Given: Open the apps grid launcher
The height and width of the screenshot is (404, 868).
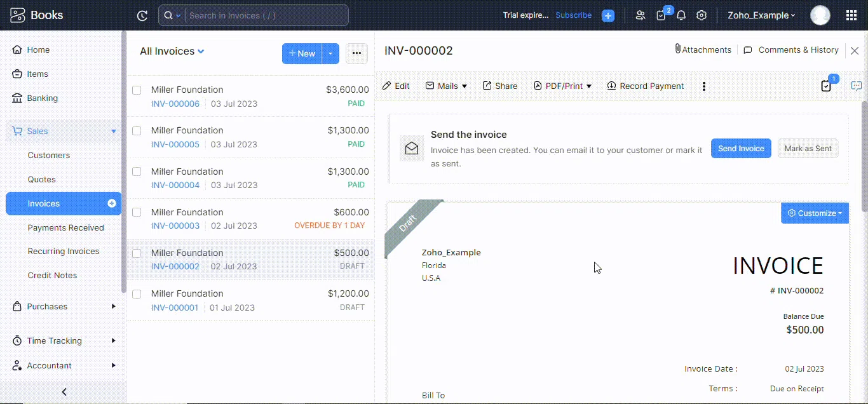Looking at the screenshot, I should 851,15.
